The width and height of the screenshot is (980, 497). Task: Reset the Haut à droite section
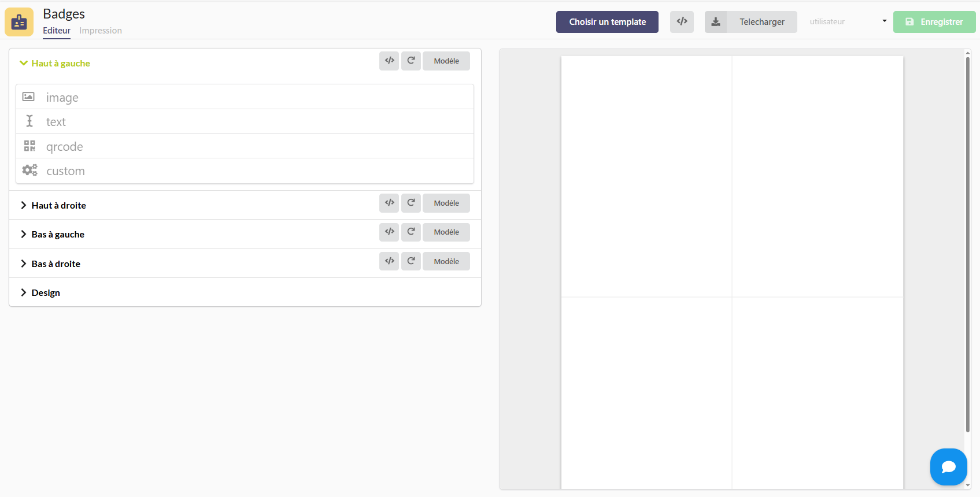tap(411, 203)
